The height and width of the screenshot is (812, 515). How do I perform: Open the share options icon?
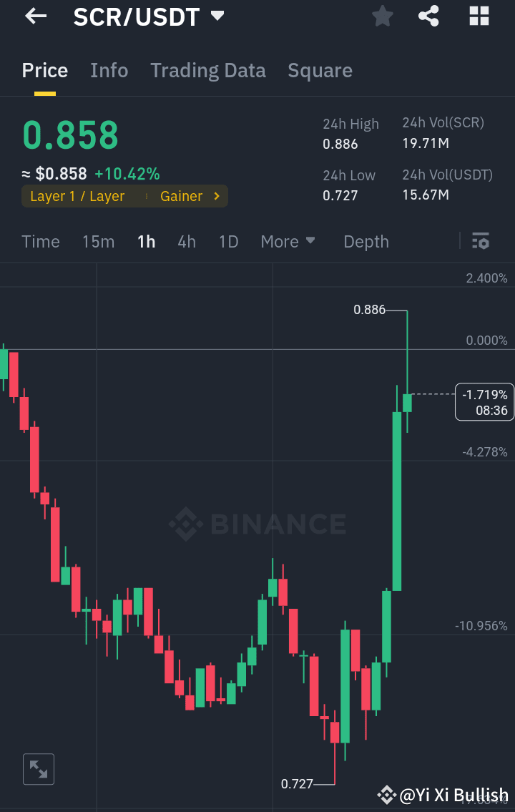click(x=428, y=16)
